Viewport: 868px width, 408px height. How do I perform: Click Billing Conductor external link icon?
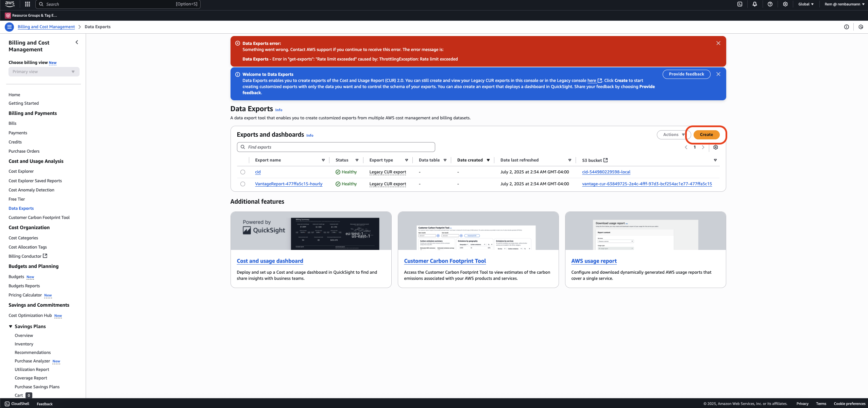(x=45, y=256)
